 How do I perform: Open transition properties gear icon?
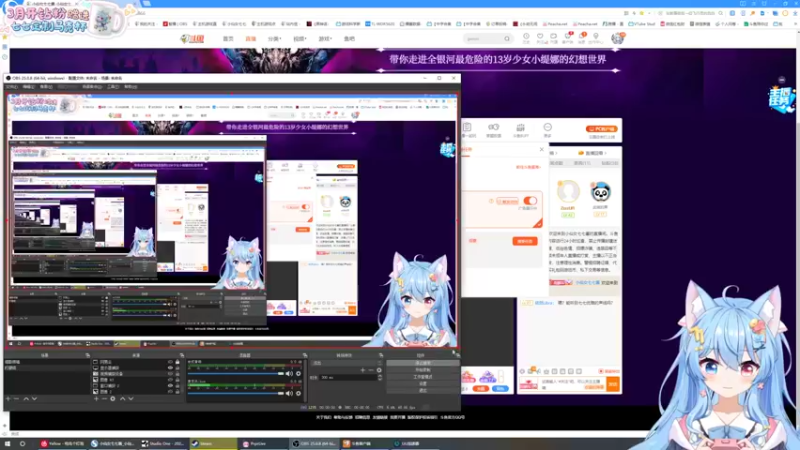[x=379, y=370]
